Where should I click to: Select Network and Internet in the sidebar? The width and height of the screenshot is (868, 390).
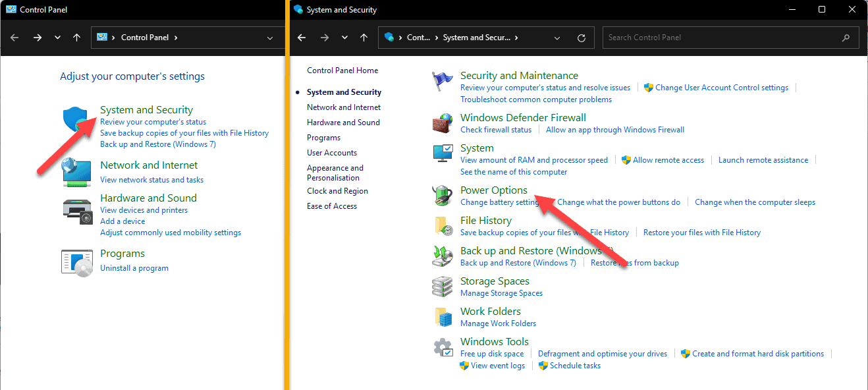click(344, 107)
